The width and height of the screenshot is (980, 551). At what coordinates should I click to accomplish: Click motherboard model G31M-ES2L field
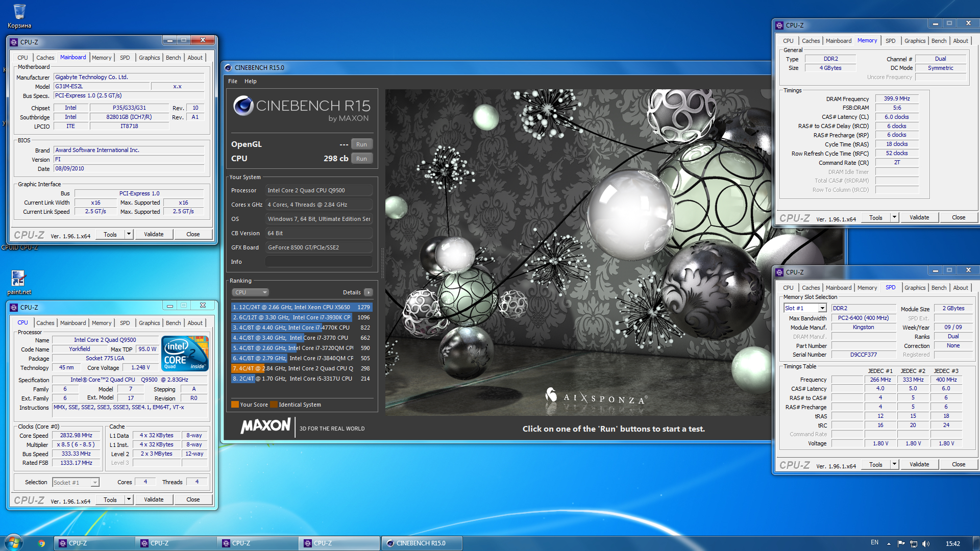pyautogui.click(x=102, y=87)
